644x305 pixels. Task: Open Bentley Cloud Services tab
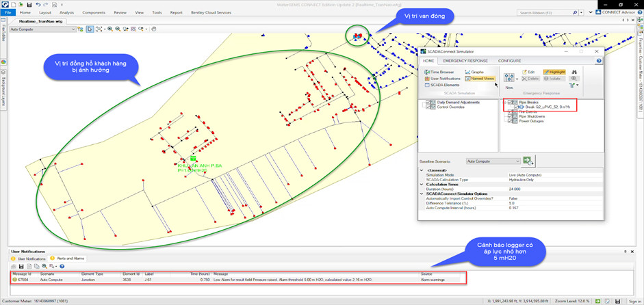211,12
